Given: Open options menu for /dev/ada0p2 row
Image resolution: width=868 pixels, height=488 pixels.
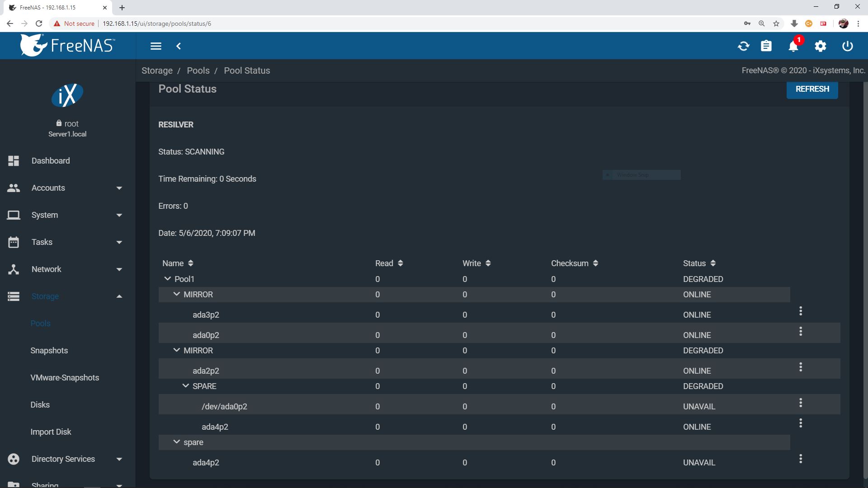Looking at the screenshot, I should tap(801, 403).
